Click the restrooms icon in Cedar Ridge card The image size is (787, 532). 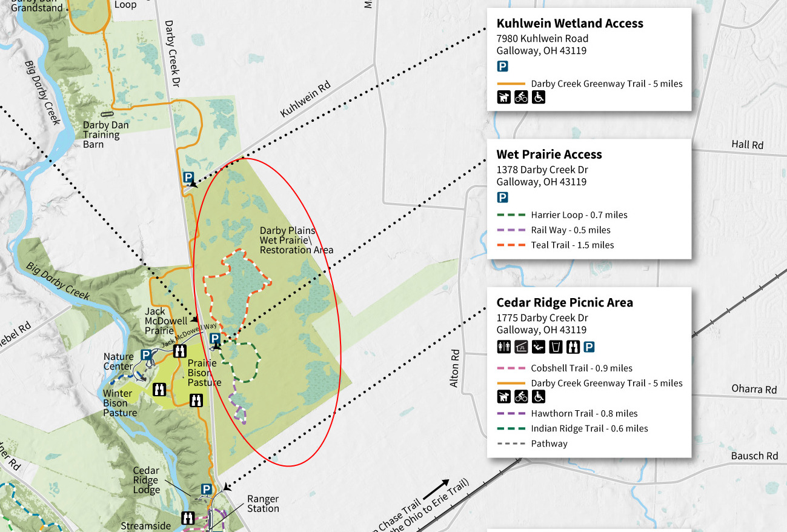click(x=504, y=347)
